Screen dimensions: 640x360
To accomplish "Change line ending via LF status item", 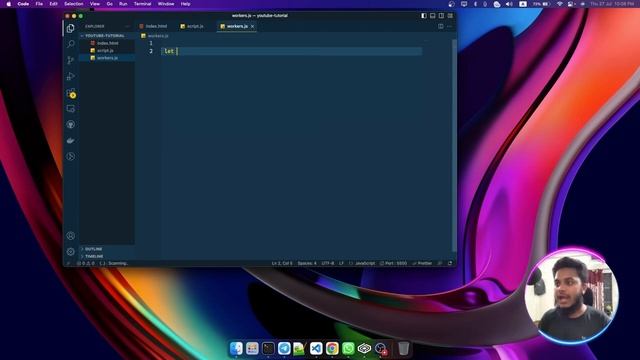I will (x=341, y=263).
